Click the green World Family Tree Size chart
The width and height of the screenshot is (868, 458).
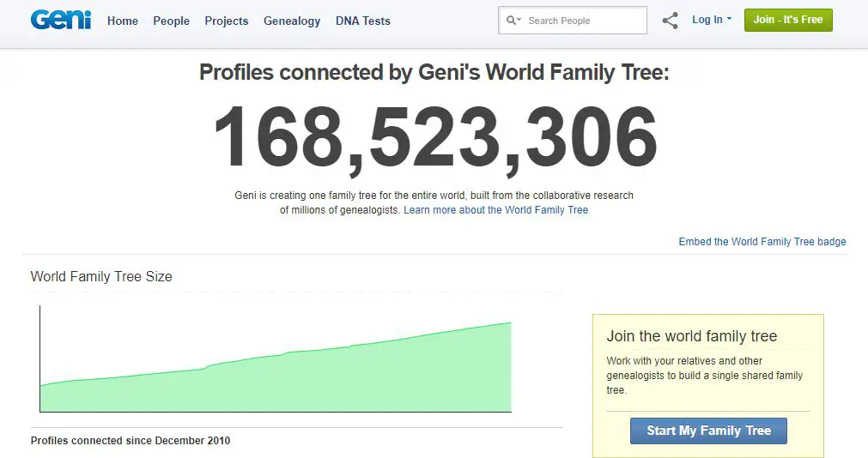click(x=276, y=377)
